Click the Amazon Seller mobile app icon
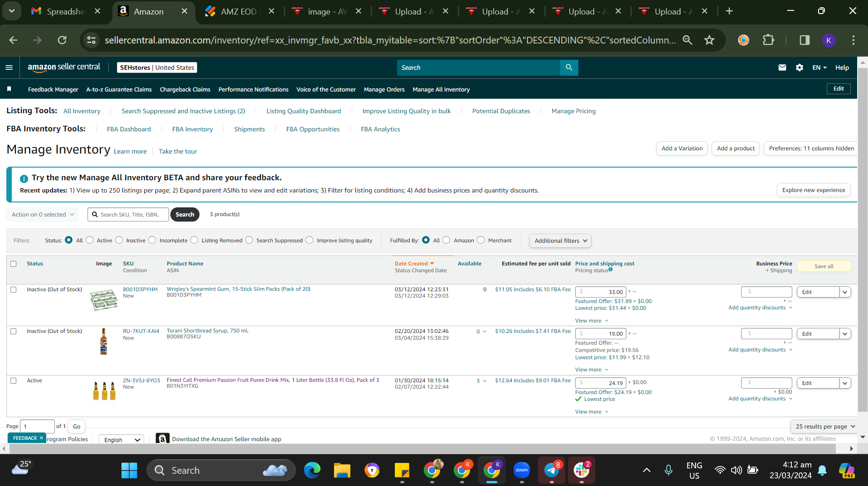Viewport: 868px width, 486px height. point(162,439)
